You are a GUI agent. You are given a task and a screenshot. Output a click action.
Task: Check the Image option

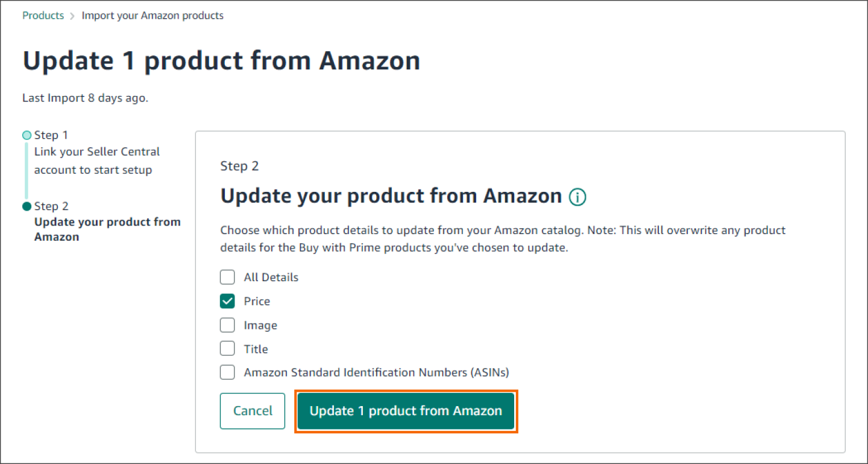tap(227, 325)
